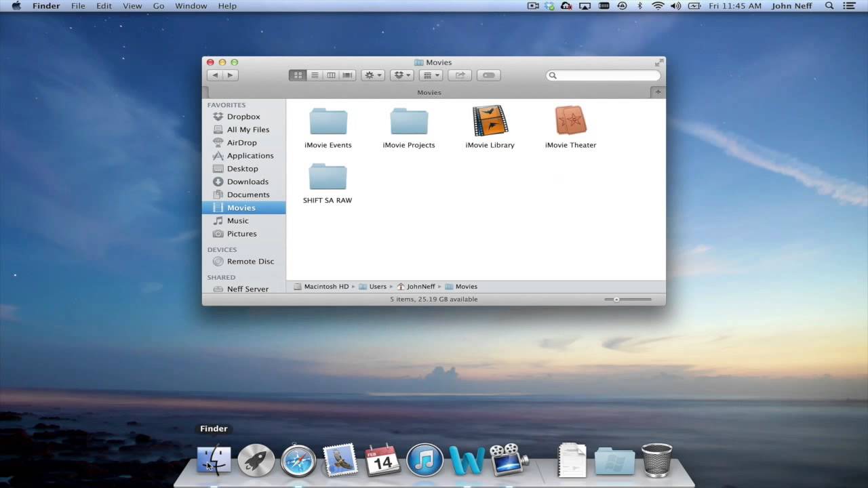Click the Finder icon in Dock

[x=214, y=461]
